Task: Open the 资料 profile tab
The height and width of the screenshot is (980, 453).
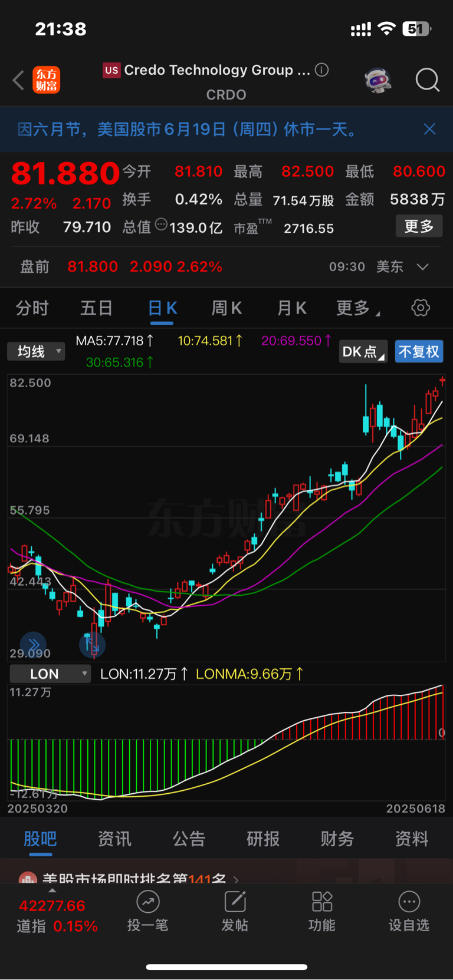Action: tap(412, 839)
